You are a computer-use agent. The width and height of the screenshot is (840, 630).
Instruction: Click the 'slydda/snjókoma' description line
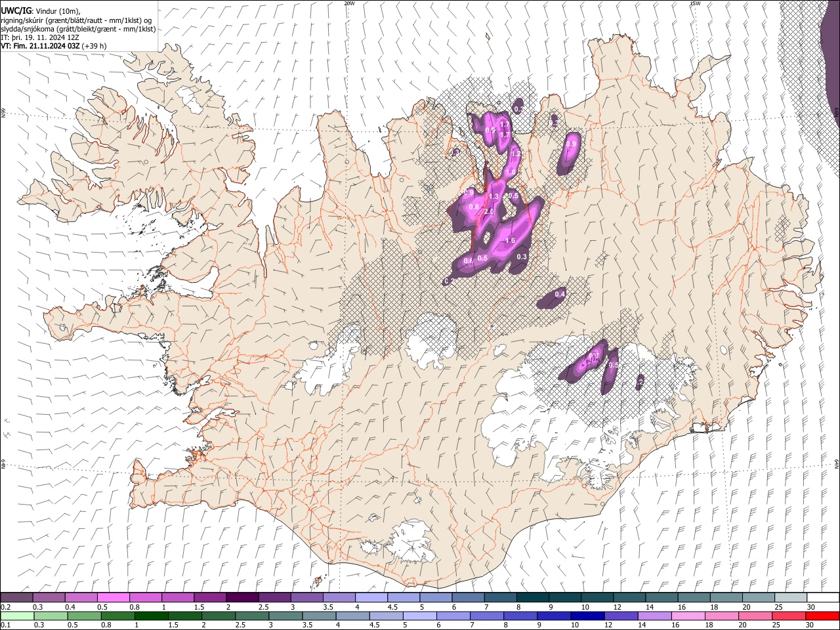pyautogui.click(x=78, y=29)
